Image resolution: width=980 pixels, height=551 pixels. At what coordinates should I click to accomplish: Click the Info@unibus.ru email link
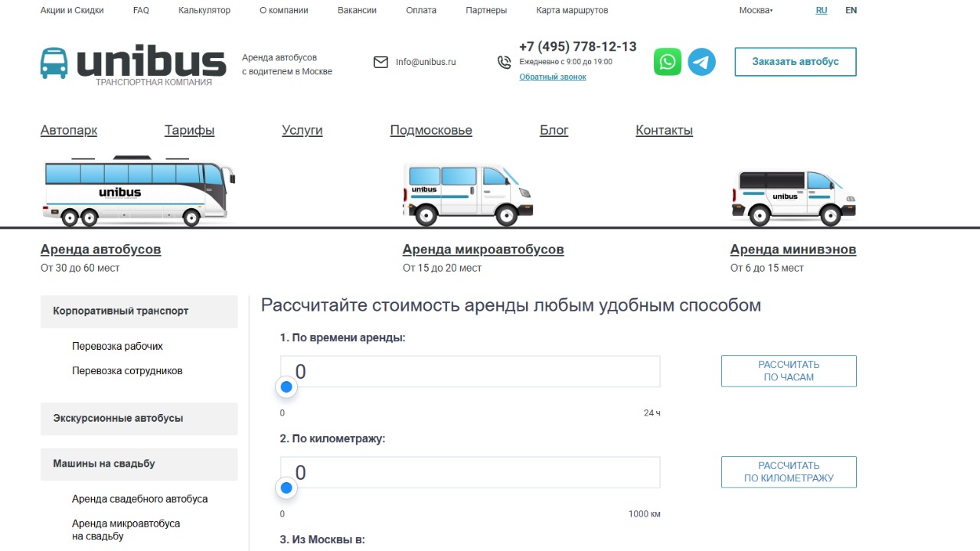426,62
